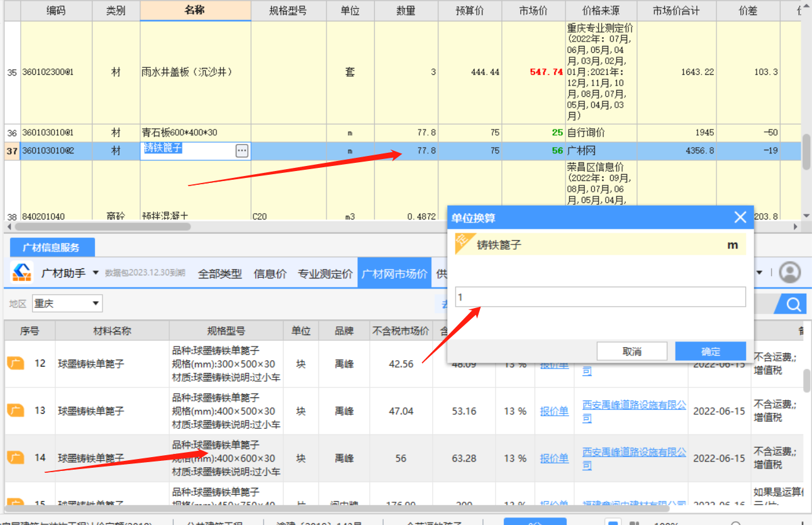Click the 价差 column header
The height and width of the screenshot is (525, 812).
[748, 11]
